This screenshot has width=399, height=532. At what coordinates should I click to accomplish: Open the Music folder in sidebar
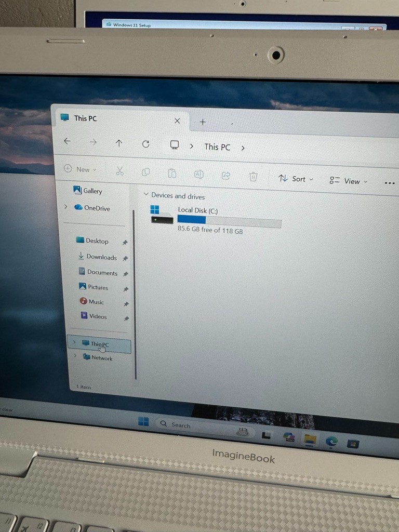92,302
